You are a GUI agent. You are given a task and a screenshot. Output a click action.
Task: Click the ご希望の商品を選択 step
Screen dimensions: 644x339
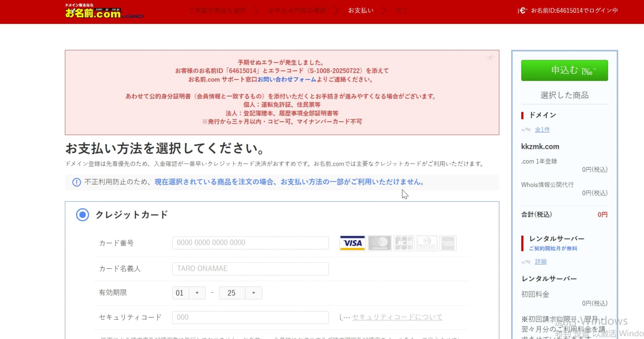(218, 10)
